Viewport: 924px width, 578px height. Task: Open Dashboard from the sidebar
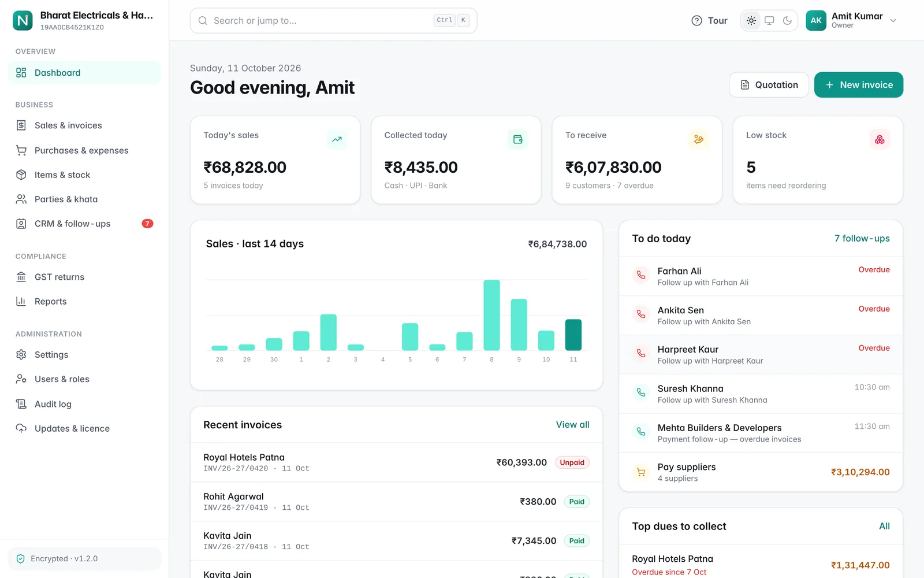click(84, 73)
